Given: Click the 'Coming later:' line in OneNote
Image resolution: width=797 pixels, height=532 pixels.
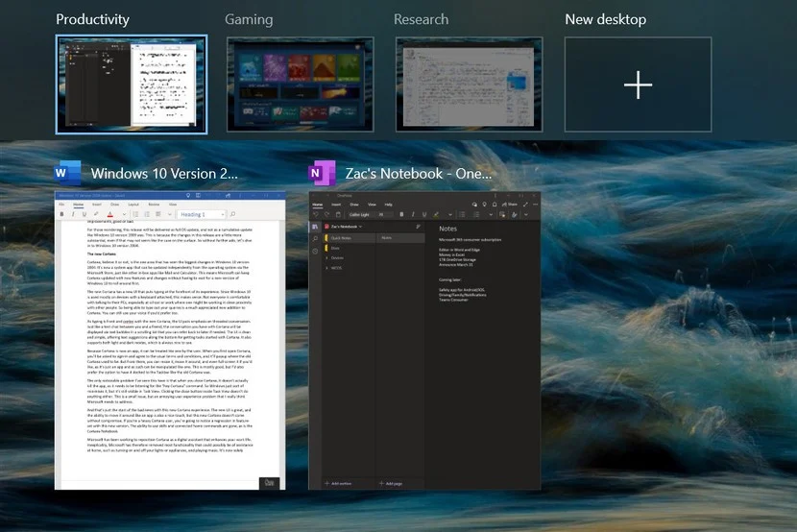Looking at the screenshot, I should 449,280.
